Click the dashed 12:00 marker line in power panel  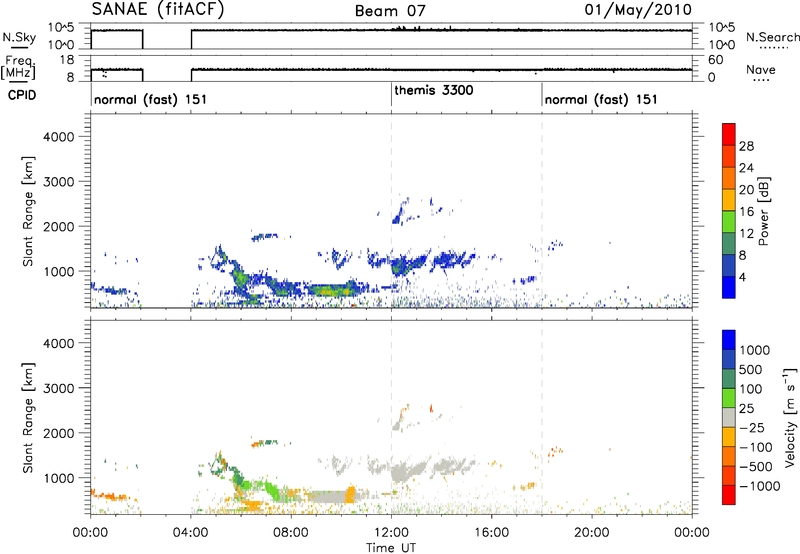pos(391,211)
